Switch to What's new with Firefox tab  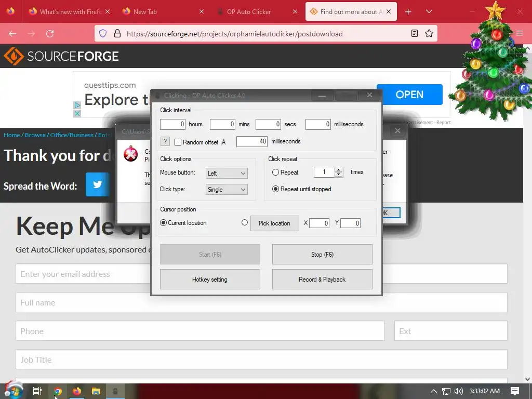(70, 11)
